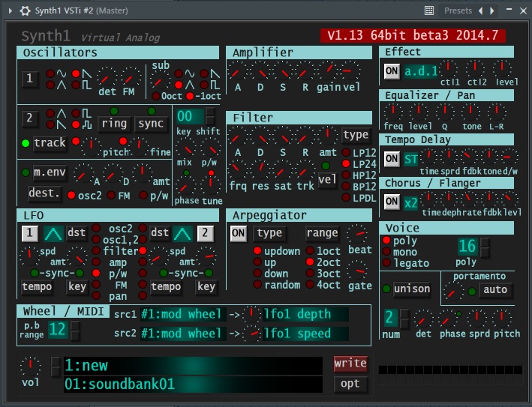Select FM as mod envelope destination
The image size is (532, 407).
(x=111, y=195)
